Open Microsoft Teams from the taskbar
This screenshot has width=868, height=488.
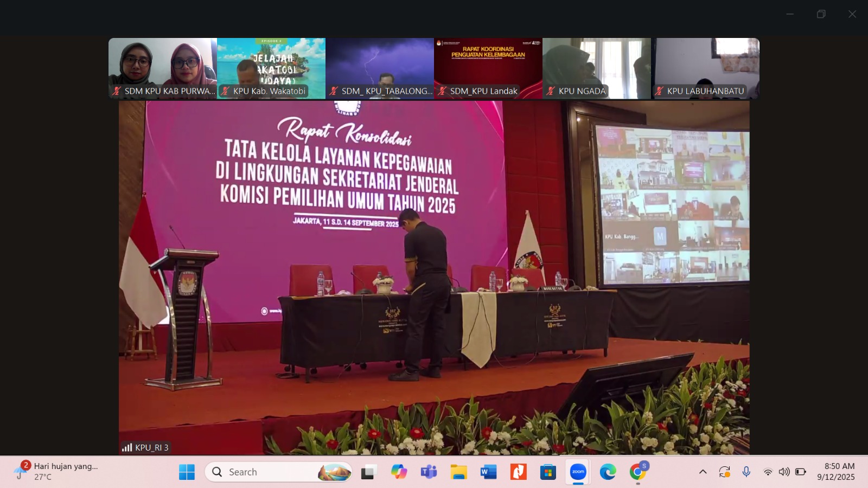pos(429,472)
